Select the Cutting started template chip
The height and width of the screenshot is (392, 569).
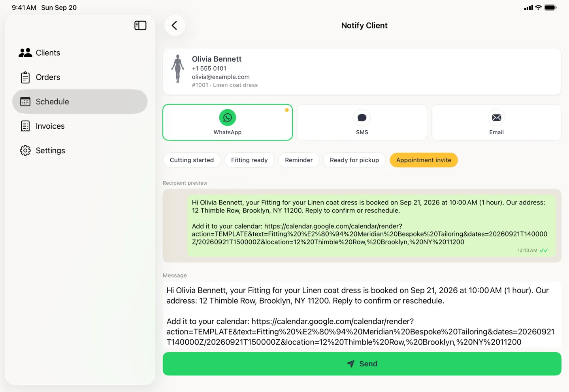pyautogui.click(x=192, y=160)
